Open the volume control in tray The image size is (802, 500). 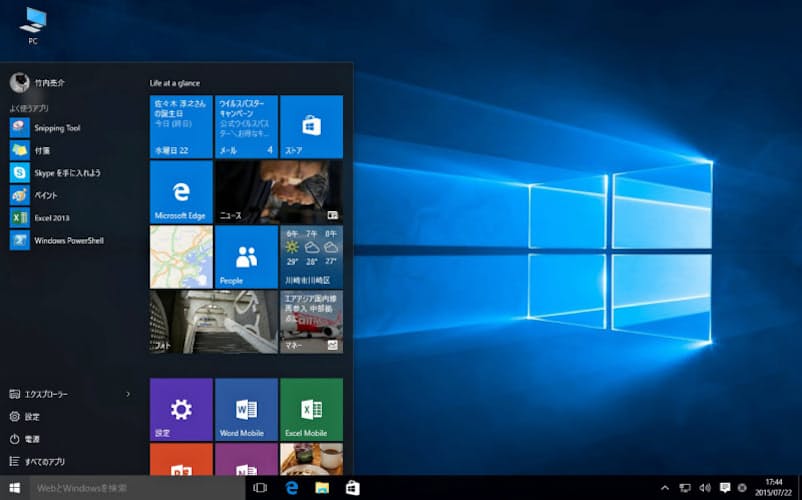pos(705,488)
